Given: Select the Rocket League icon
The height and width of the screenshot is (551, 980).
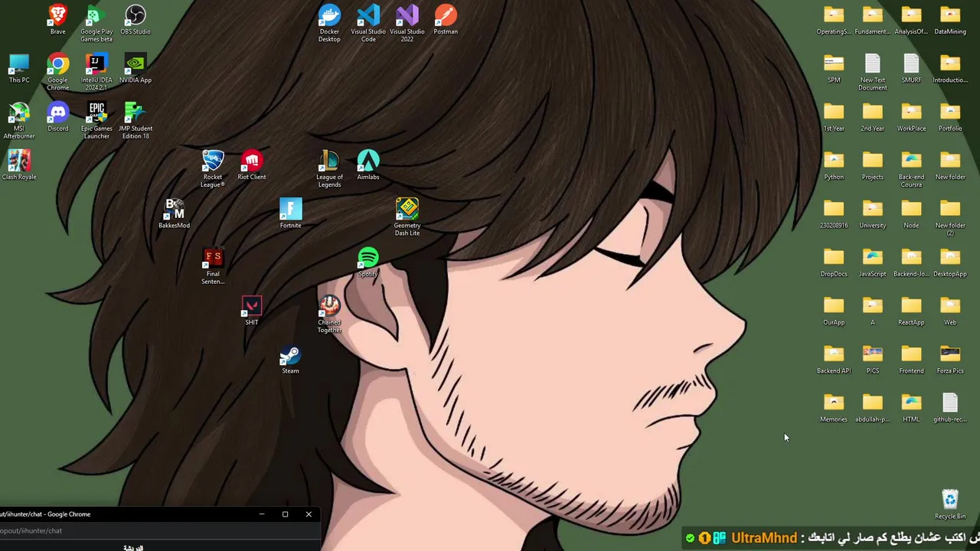Looking at the screenshot, I should [x=213, y=168].
